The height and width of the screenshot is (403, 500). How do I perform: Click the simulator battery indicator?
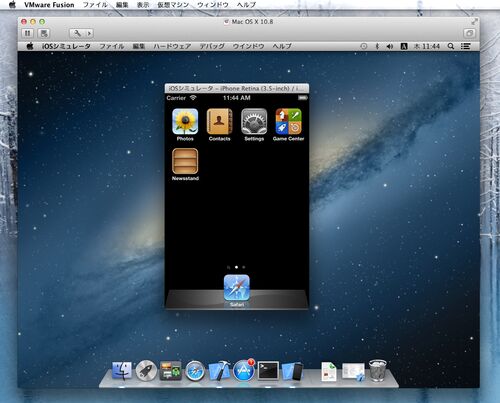(302, 98)
